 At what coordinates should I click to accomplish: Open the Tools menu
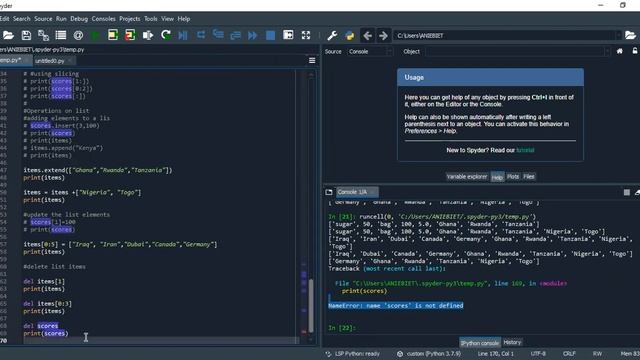pos(151,19)
